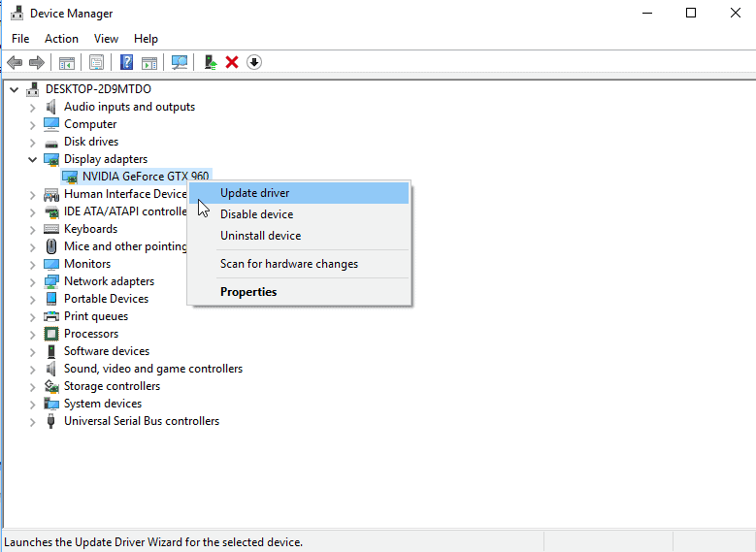756x552 pixels.
Task: Select the Software devices label
Action: 107,351
